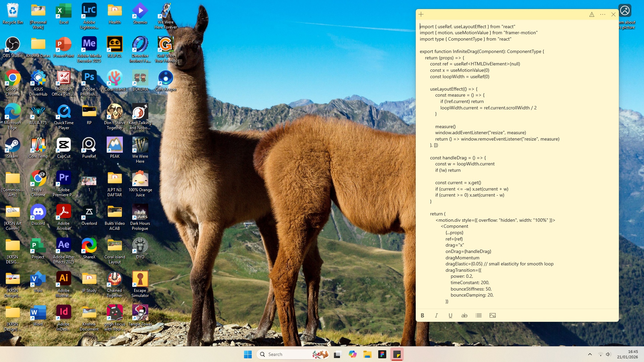Toggle underline formatting in the sticky note

pyautogui.click(x=450, y=315)
